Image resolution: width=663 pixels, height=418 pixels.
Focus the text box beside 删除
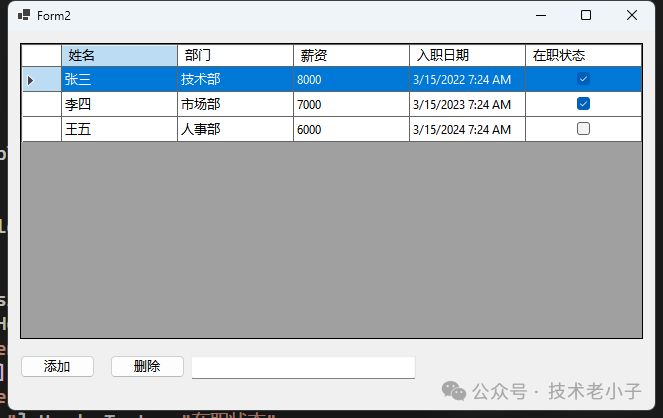tap(303, 367)
